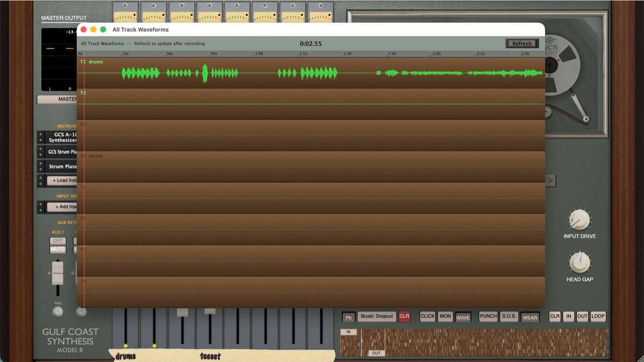
Task: Click the T2 track lane
Action: tap(310, 104)
